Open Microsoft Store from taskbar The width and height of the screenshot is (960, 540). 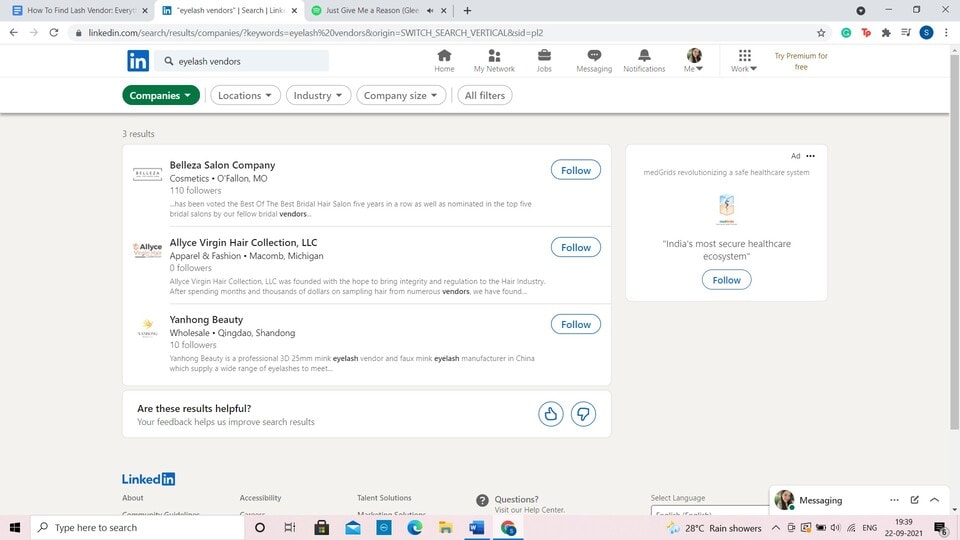click(321, 527)
